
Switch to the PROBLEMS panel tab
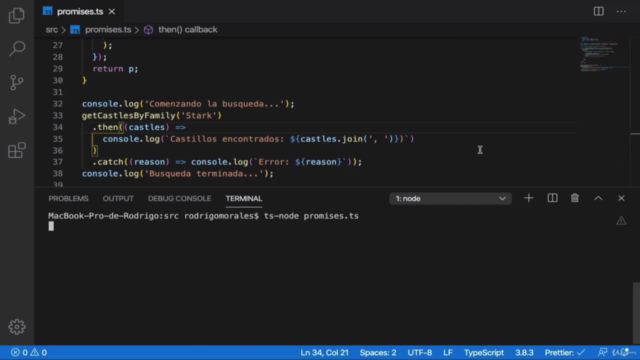coord(68,198)
